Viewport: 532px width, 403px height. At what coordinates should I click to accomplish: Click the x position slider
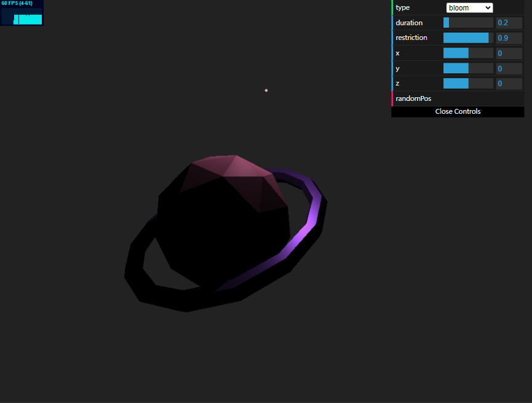click(x=468, y=53)
